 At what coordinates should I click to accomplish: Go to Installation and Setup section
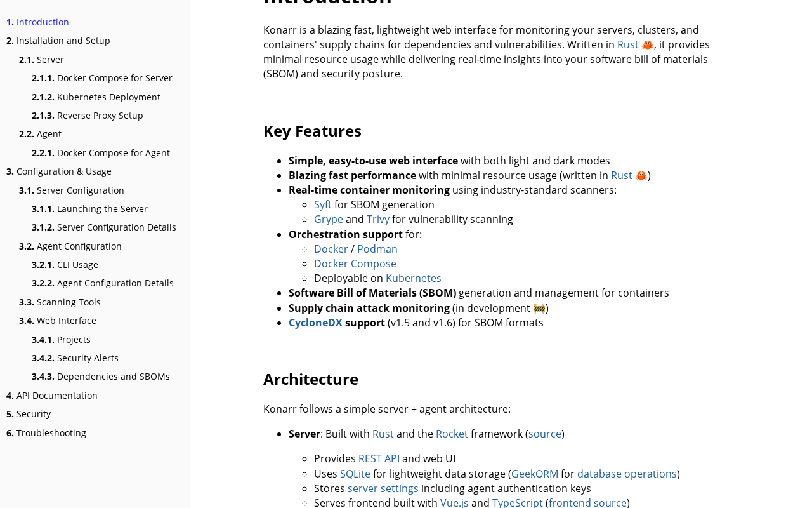(63, 41)
